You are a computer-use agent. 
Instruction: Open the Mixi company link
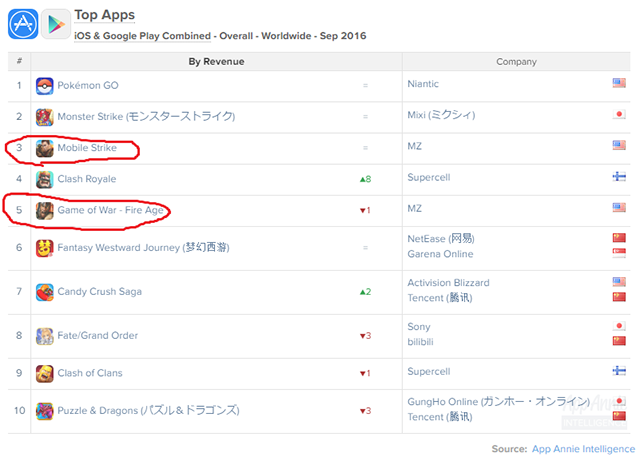tap(441, 115)
